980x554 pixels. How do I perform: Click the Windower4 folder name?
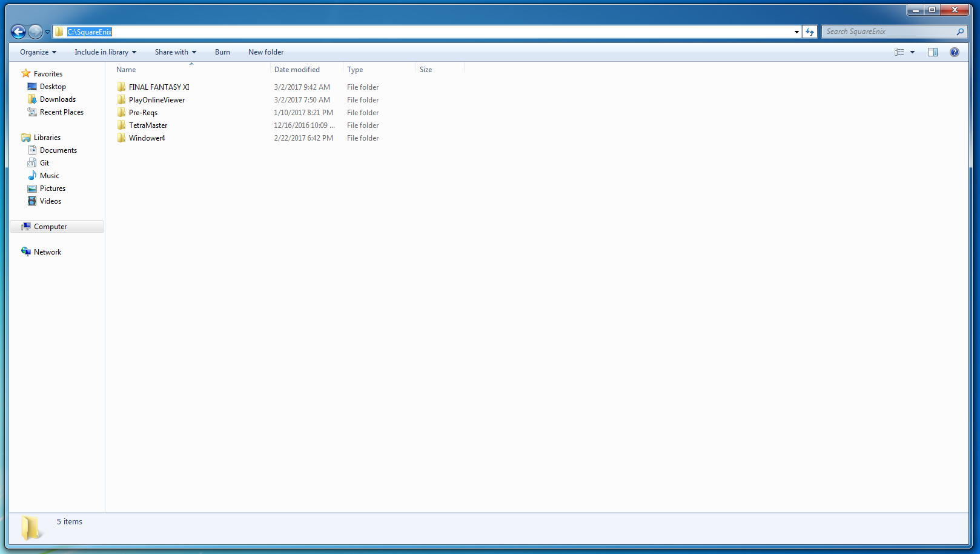[x=147, y=138]
